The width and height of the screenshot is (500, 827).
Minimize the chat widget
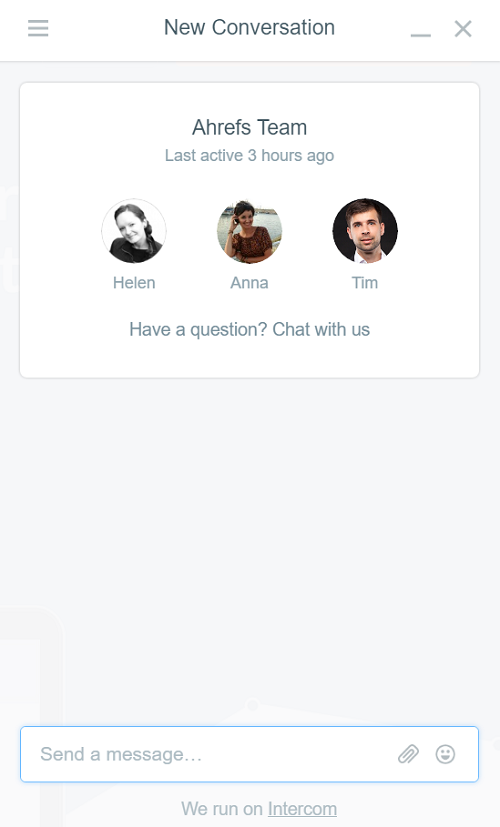[x=420, y=35]
